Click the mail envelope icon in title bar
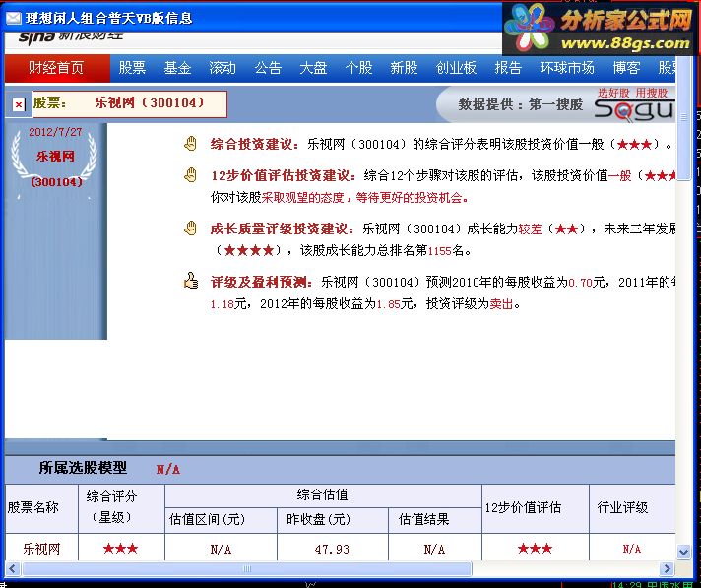This screenshot has height=588, width=701. (x=14, y=18)
